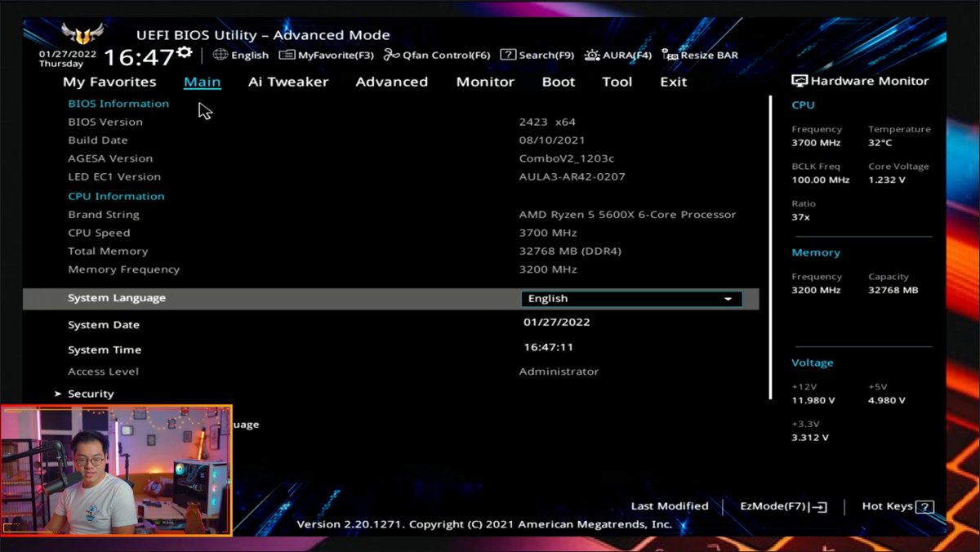Click the Hardware Monitor display icon
This screenshot has height=552, width=980.
coord(800,81)
